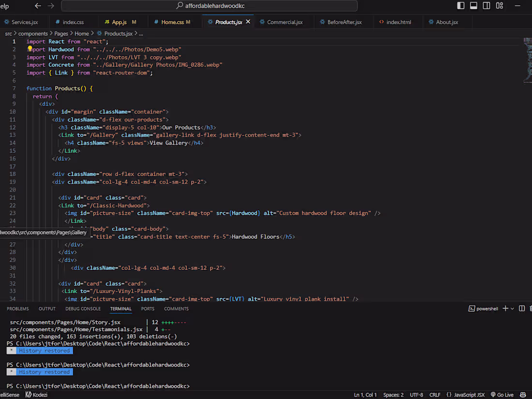Open the terminal profile dropdown chevron
The width and height of the screenshot is (532, 399).
point(511,308)
